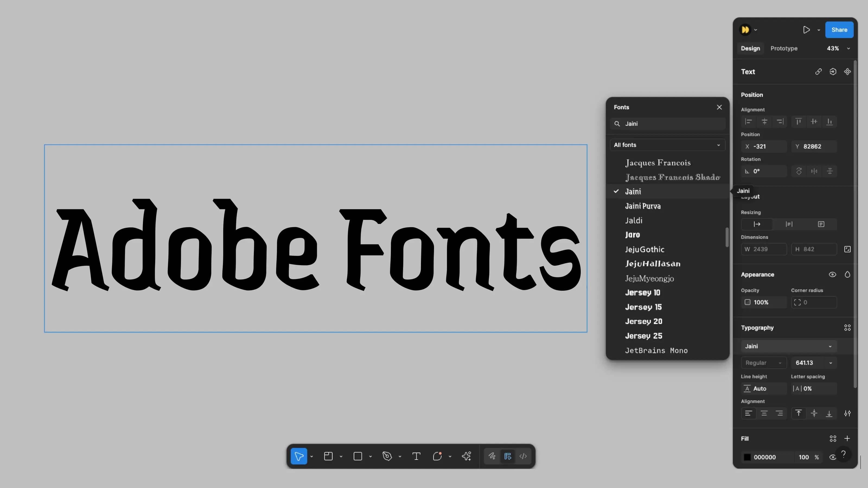Set resizing to auto width
Viewport: 868px width, 488px height.
[x=757, y=224]
